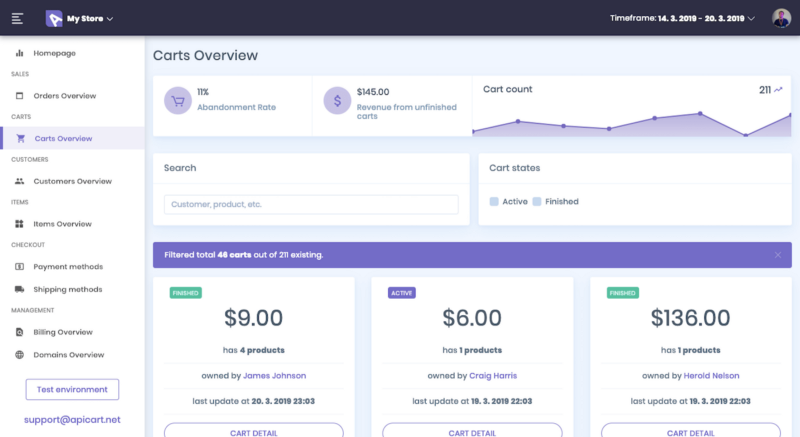
Task: Open Shipping methods in the sidebar
Action: (67, 289)
